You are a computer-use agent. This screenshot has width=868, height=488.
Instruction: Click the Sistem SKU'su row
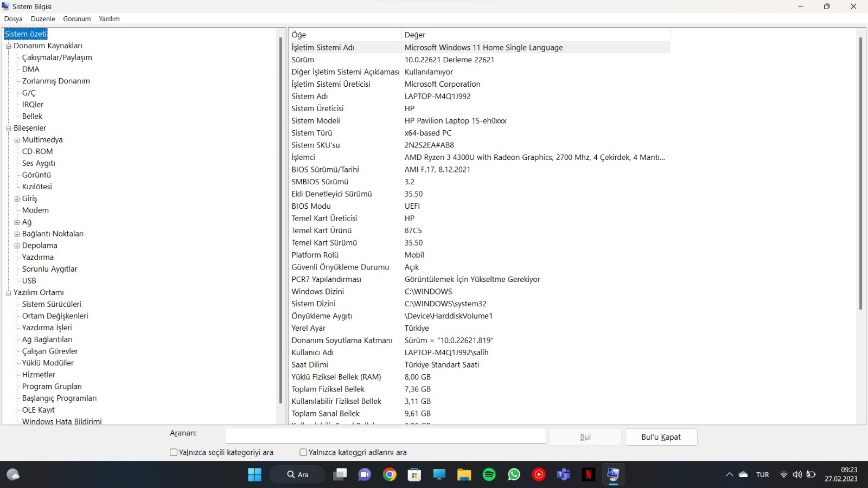tap(480, 145)
